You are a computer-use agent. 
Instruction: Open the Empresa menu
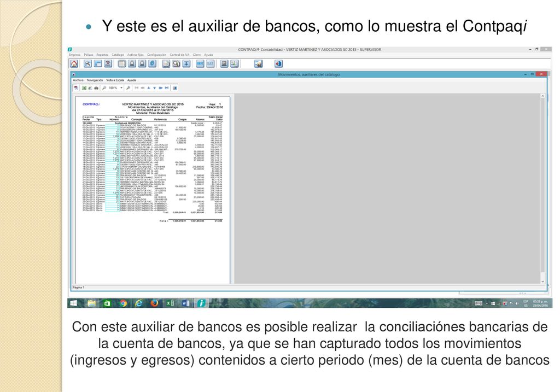(x=74, y=55)
